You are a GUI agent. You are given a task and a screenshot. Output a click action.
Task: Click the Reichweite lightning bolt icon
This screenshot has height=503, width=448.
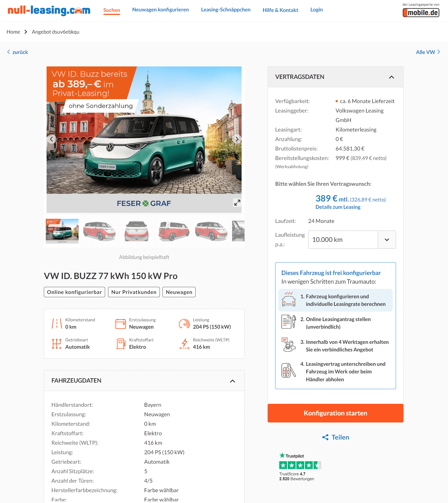pyautogui.click(x=184, y=344)
